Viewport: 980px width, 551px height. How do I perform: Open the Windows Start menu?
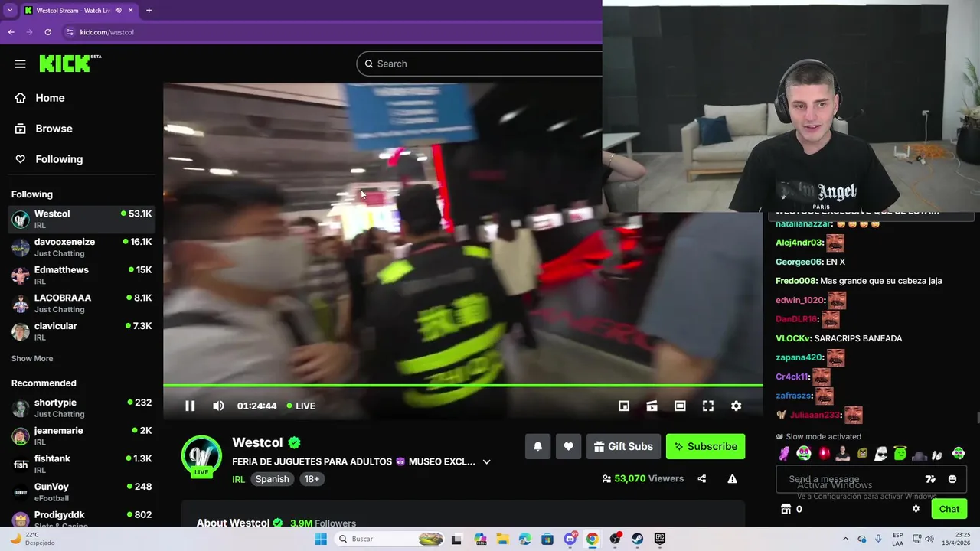click(321, 539)
